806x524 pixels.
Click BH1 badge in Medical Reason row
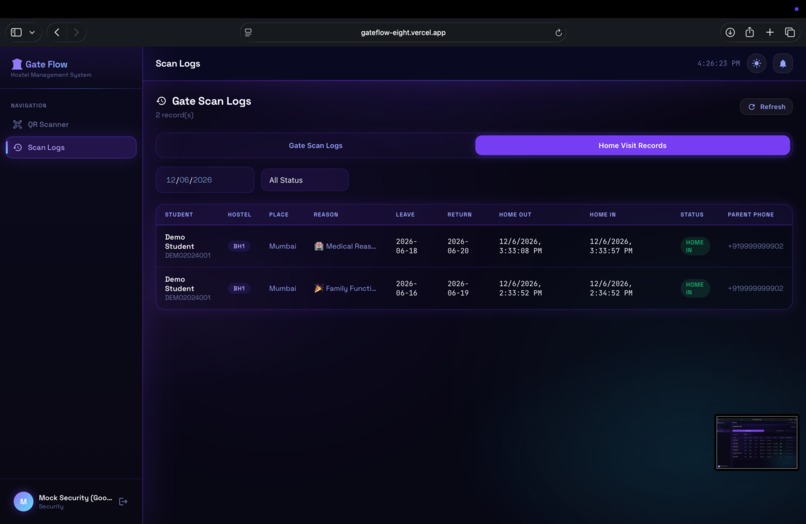(x=239, y=246)
